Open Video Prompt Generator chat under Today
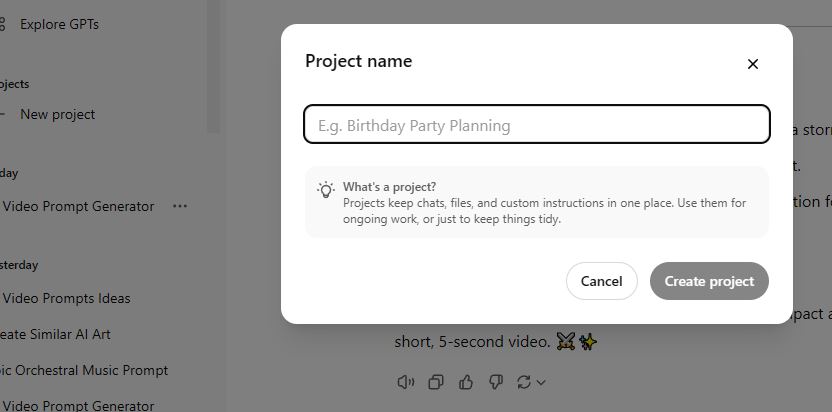 pyautogui.click(x=78, y=206)
